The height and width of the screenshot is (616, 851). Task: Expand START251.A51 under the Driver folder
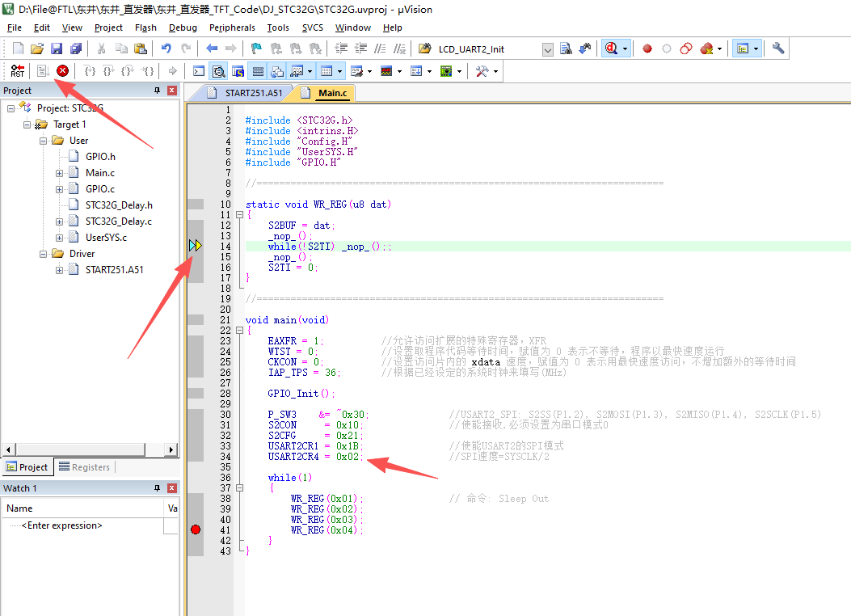pyautogui.click(x=60, y=269)
